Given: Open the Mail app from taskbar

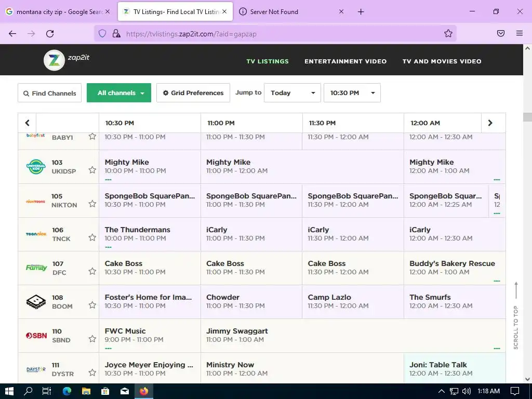Looking at the screenshot, I should (x=125, y=391).
